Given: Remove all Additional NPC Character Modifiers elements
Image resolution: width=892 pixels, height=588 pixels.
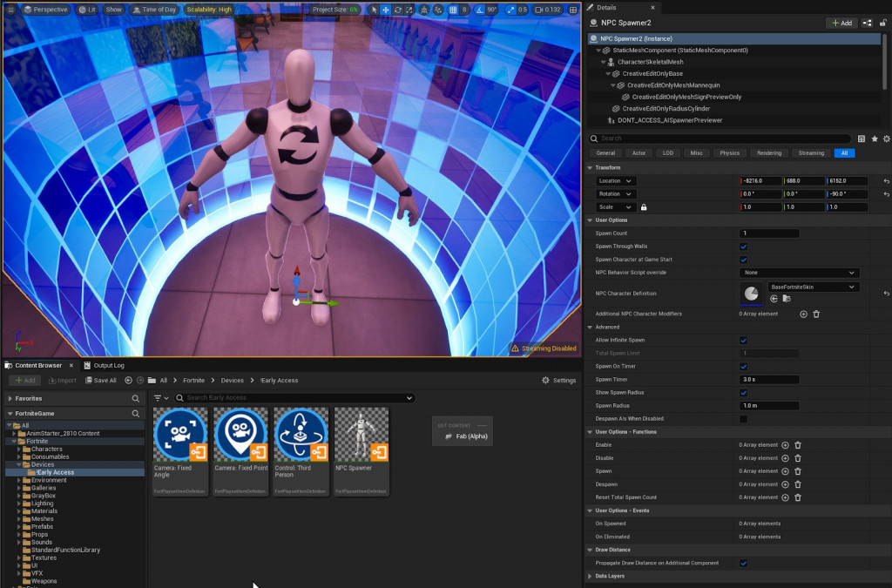Looking at the screenshot, I should click(x=816, y=314).
